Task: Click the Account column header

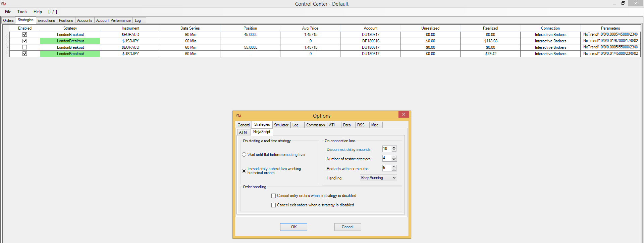Action: (x=370, y=28)
